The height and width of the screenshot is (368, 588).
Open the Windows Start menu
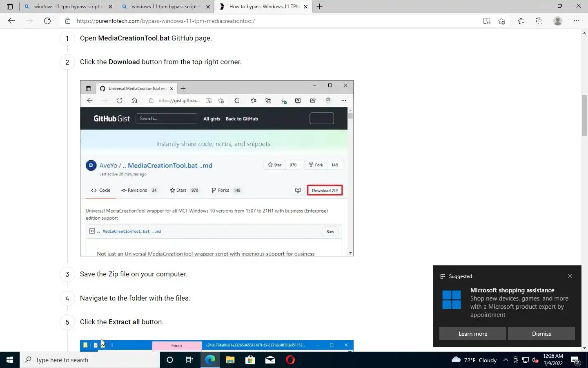10,360
